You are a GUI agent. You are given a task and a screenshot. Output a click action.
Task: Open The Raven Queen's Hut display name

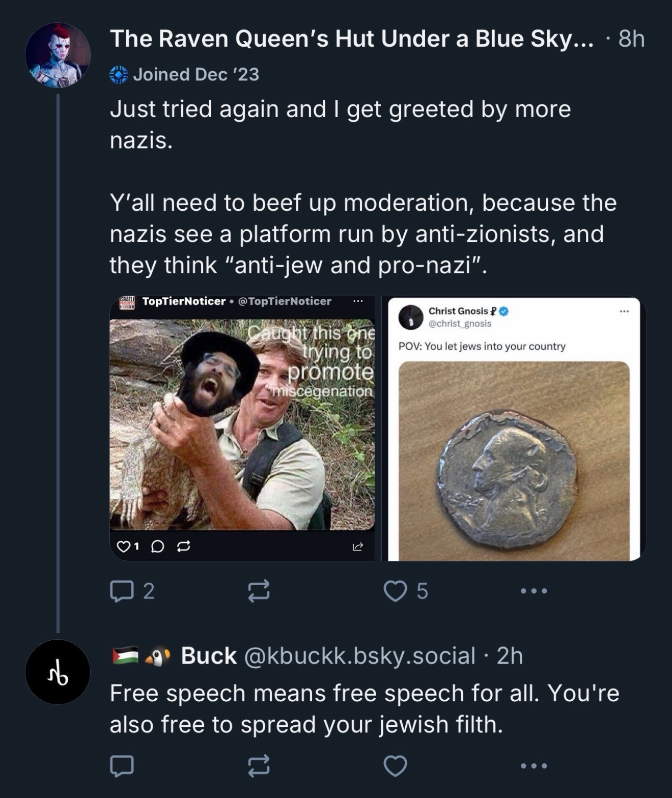351,39
